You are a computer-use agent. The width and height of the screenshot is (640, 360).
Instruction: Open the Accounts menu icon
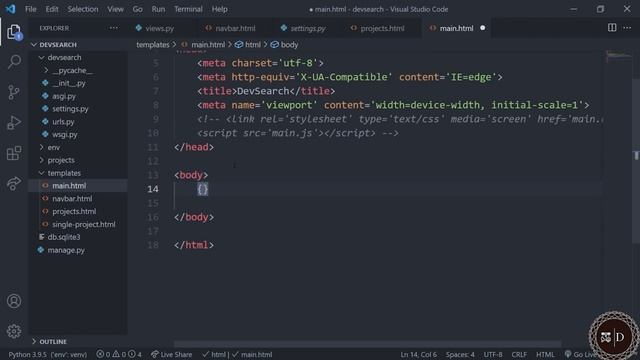point(14,301)
